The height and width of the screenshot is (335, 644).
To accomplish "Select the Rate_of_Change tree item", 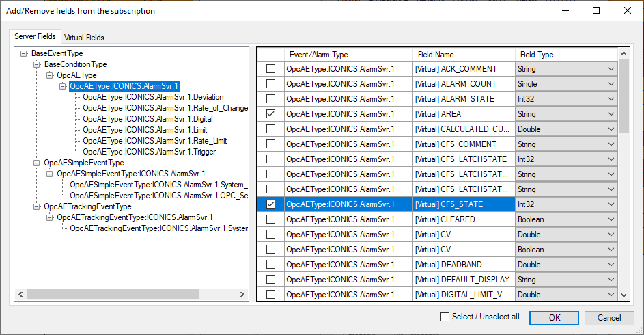I will pos(165,108).
